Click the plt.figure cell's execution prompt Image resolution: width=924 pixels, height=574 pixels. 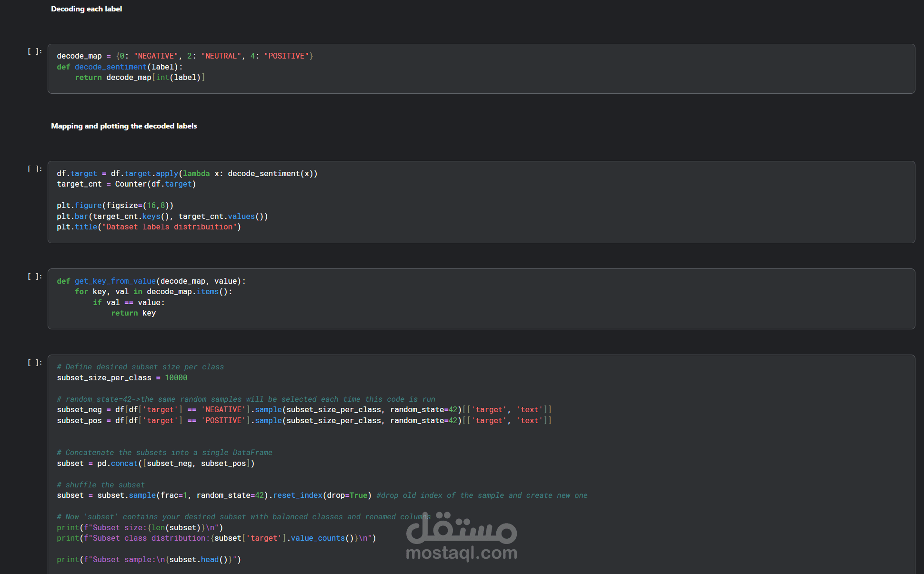(x=34, y=169)
